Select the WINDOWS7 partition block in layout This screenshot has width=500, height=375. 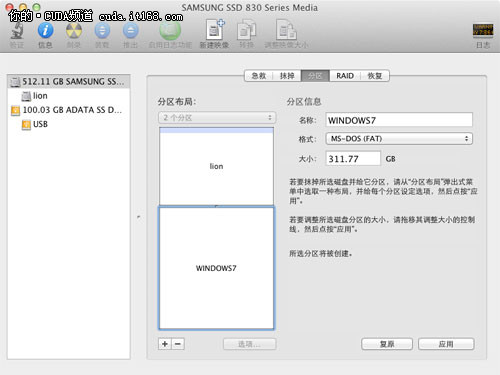[216, 268]
